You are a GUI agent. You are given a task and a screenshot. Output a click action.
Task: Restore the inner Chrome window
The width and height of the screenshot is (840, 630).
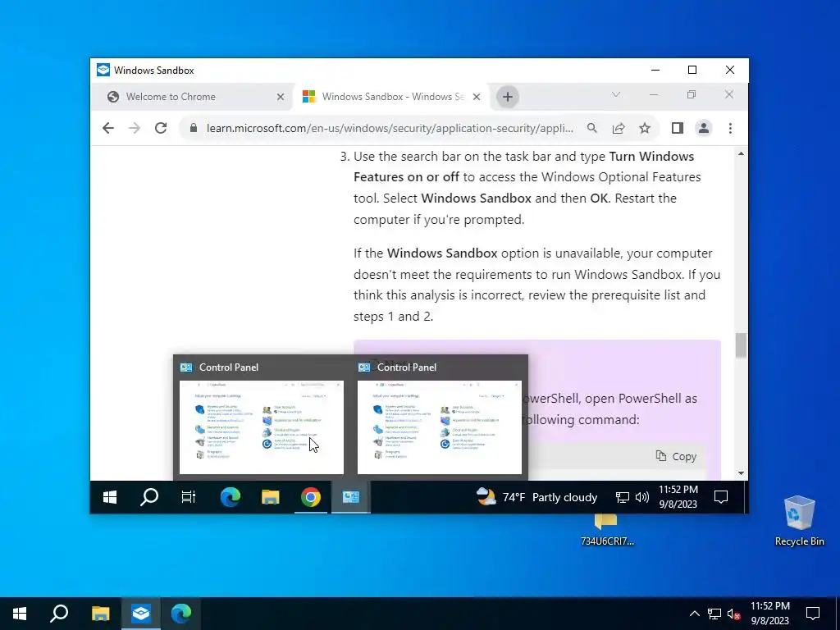click(x=691, y=95)
